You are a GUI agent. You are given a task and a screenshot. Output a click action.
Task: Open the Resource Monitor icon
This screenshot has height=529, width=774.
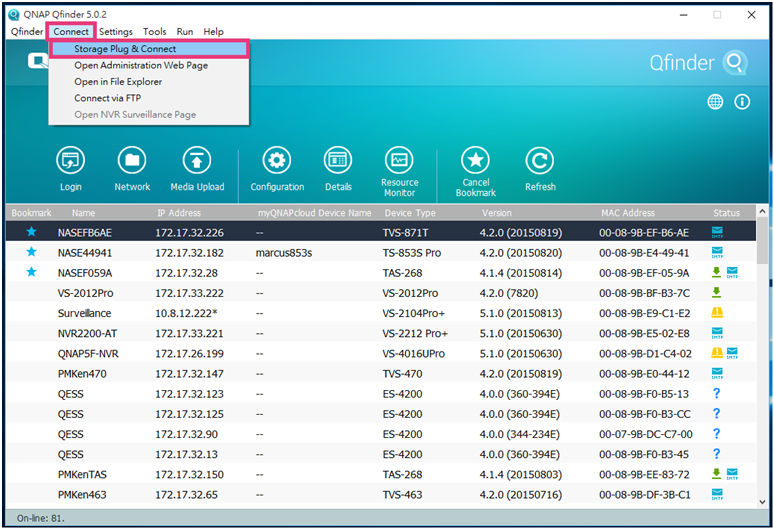tap(399, 161)
